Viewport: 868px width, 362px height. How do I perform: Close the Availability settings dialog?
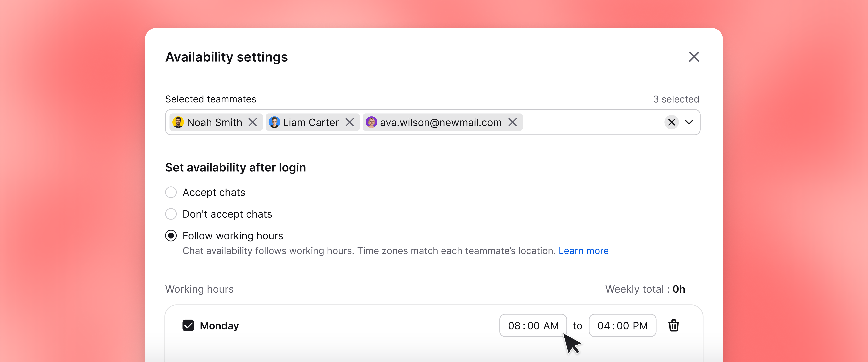(x=694, y=57)
